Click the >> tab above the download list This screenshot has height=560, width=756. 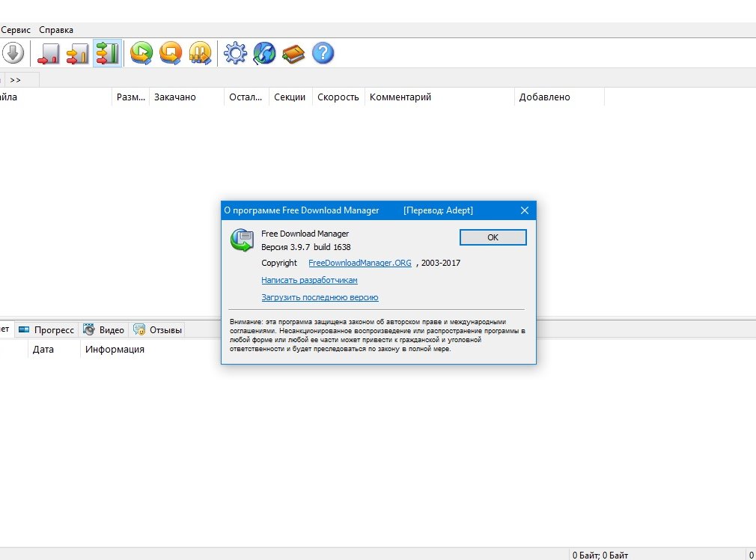coord(22,80)
